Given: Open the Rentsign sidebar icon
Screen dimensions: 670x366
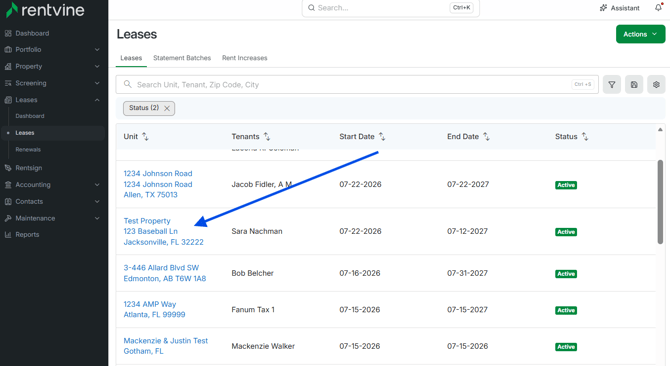Looking at the screenshot, I should pyautogui.click(x=8, y=168).
